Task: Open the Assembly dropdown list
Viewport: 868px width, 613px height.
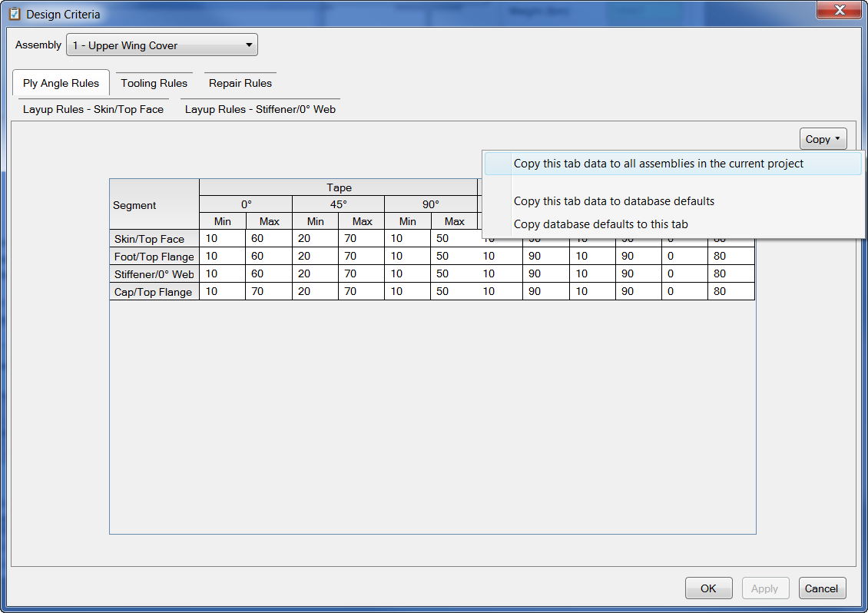Action: coord(162,45)
